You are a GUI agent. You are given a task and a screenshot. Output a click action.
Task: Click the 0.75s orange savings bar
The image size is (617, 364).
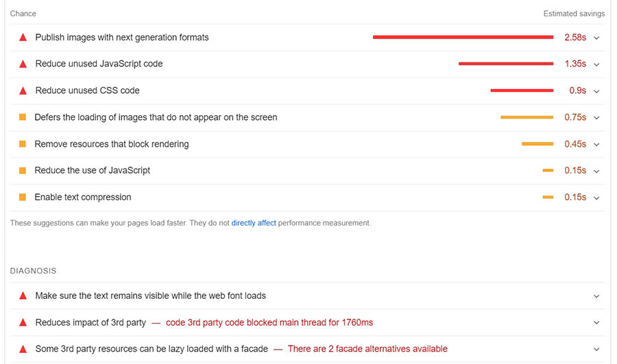point(527,117)
